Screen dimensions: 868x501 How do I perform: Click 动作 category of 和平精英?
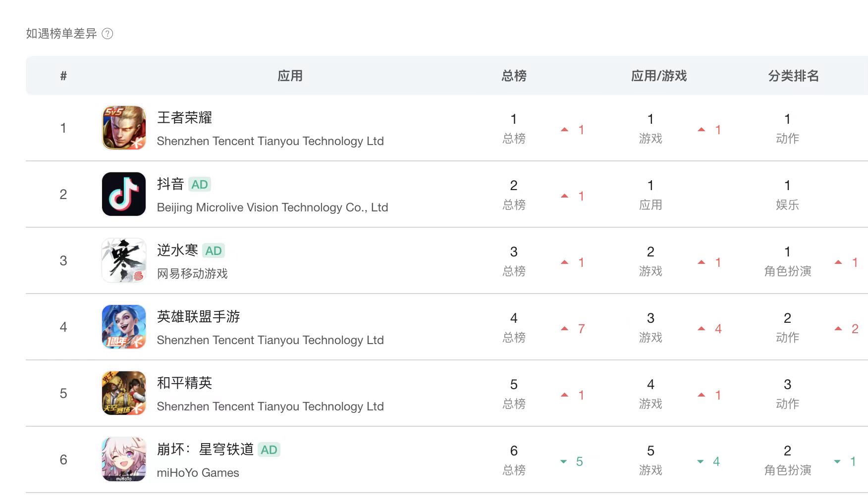(x=787, y=404)
